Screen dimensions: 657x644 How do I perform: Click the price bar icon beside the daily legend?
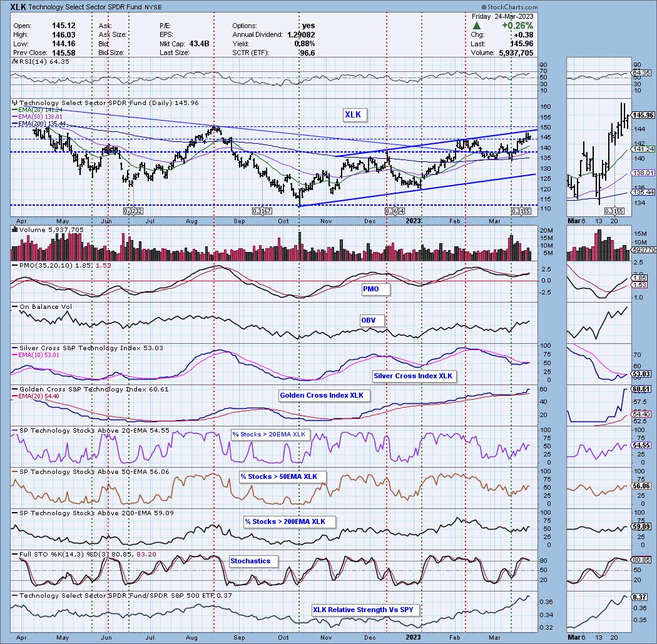[15, 103]
